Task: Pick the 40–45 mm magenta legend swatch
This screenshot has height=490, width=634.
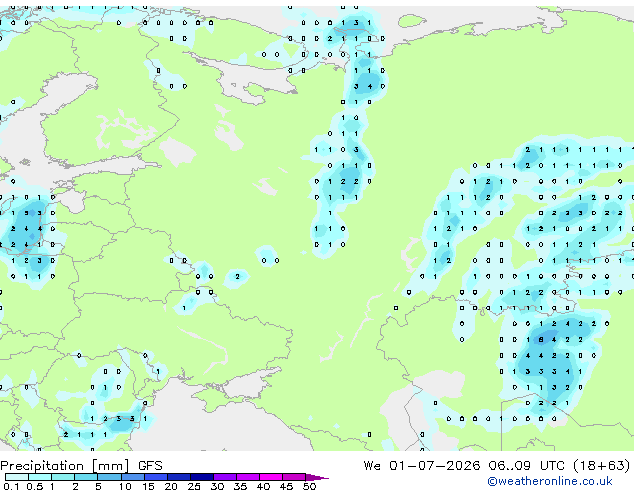Action: (x=271, y=477)
